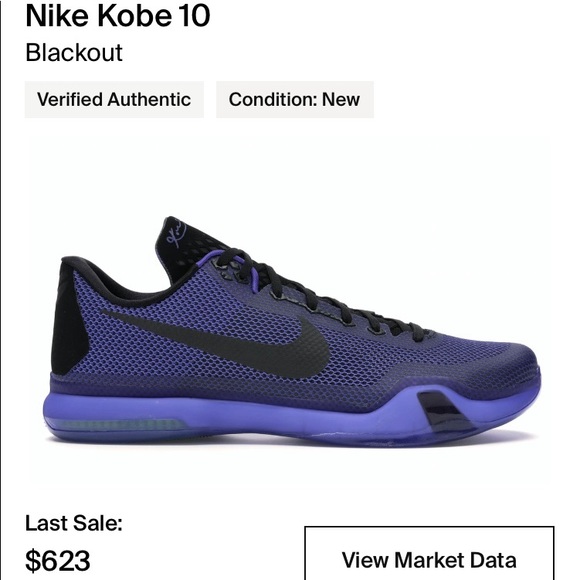Screen dimensions: 580x580
Task: Tap the Verified Authentic badge
Action: 114,100
